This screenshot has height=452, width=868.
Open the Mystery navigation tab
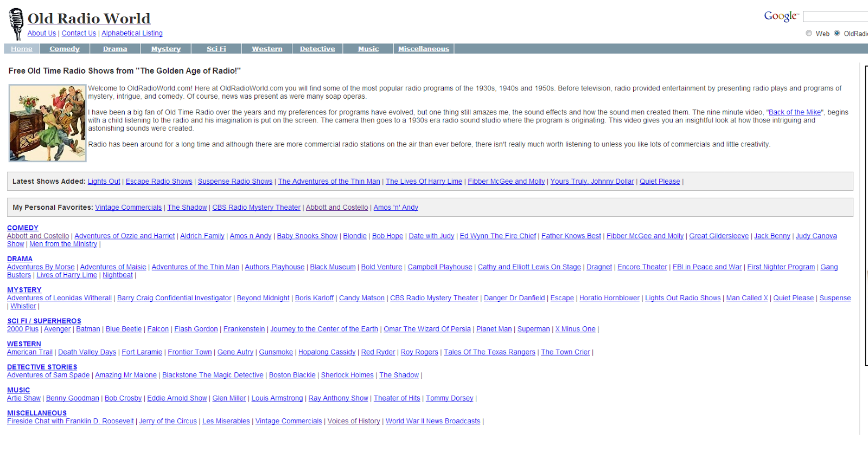click(x=166, y=49)
